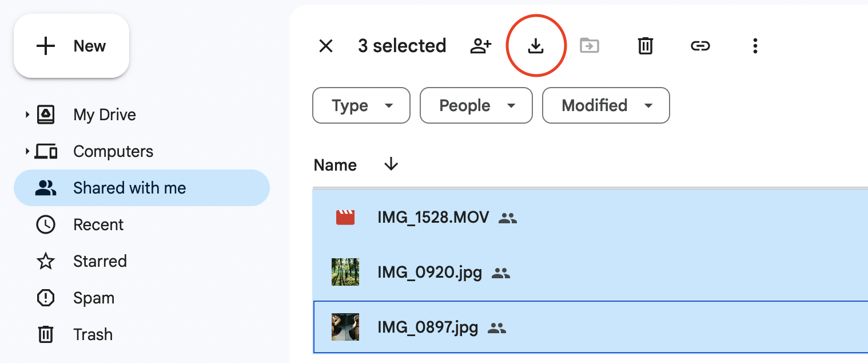The width and height of the screenshot is (868, 363).
Task: Open the Modified filter dropdown
Action: click(x=606, y=105)
